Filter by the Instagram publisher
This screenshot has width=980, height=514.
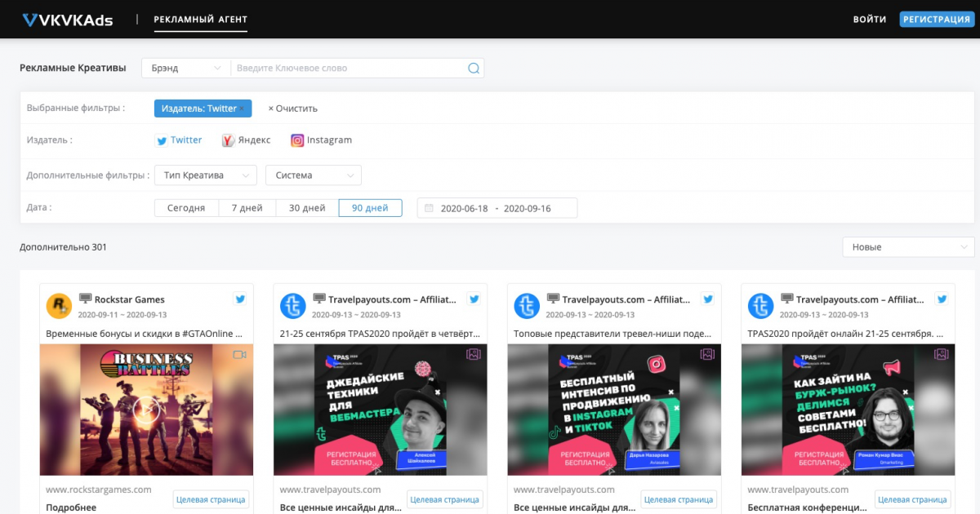tap(322, 140)
